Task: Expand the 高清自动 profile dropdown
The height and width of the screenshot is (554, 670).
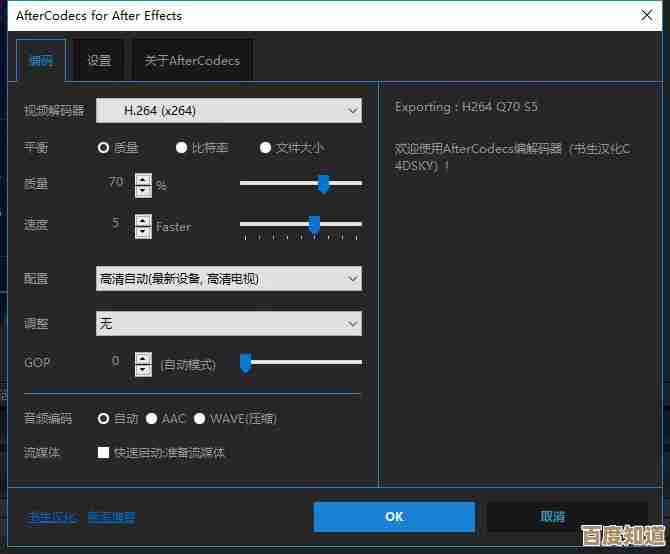Action: click(228, 279)
